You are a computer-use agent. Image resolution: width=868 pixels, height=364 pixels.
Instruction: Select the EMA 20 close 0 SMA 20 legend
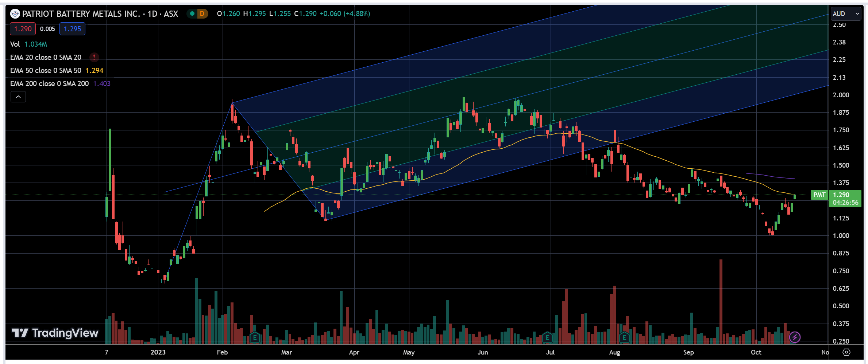(46, 57)
